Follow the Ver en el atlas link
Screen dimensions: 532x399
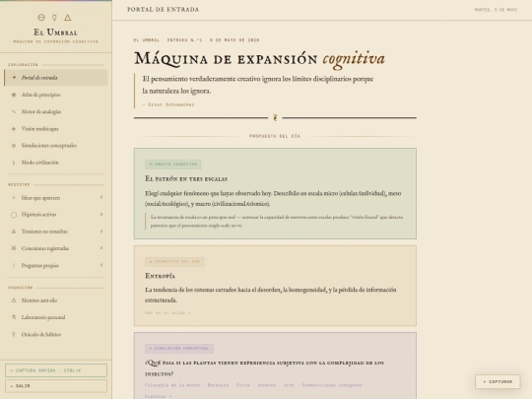[167, 313]
